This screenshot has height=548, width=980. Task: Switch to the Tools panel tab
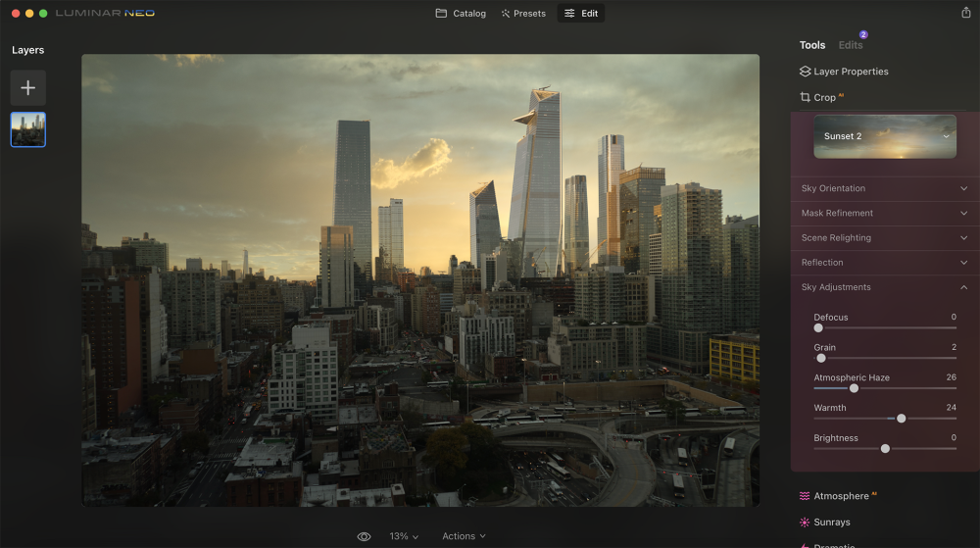[811, 45]
